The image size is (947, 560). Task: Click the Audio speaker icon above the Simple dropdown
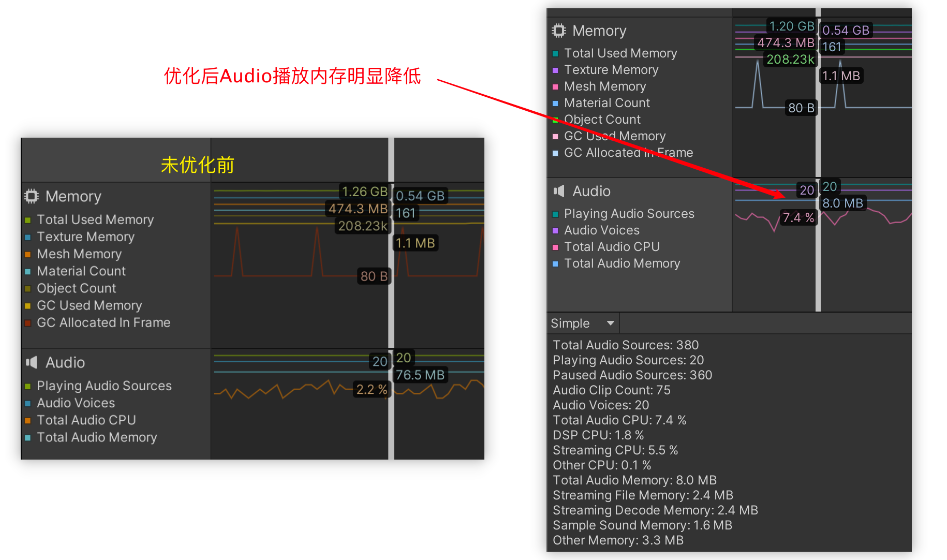[559, 191]
